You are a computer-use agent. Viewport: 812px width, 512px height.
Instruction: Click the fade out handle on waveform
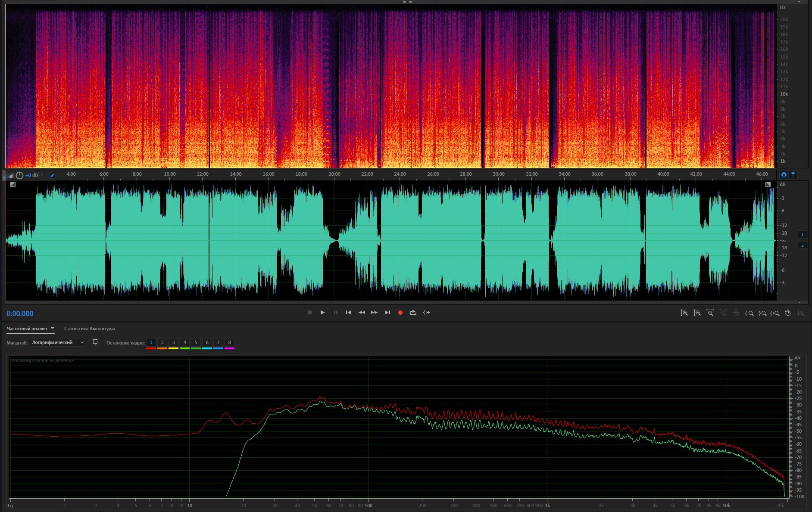768,184
